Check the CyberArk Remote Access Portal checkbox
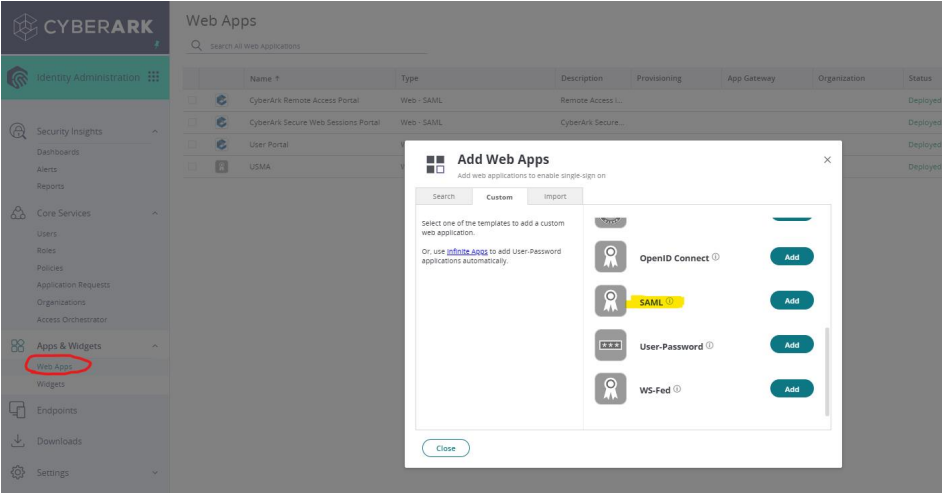 (x=193, y=100)
